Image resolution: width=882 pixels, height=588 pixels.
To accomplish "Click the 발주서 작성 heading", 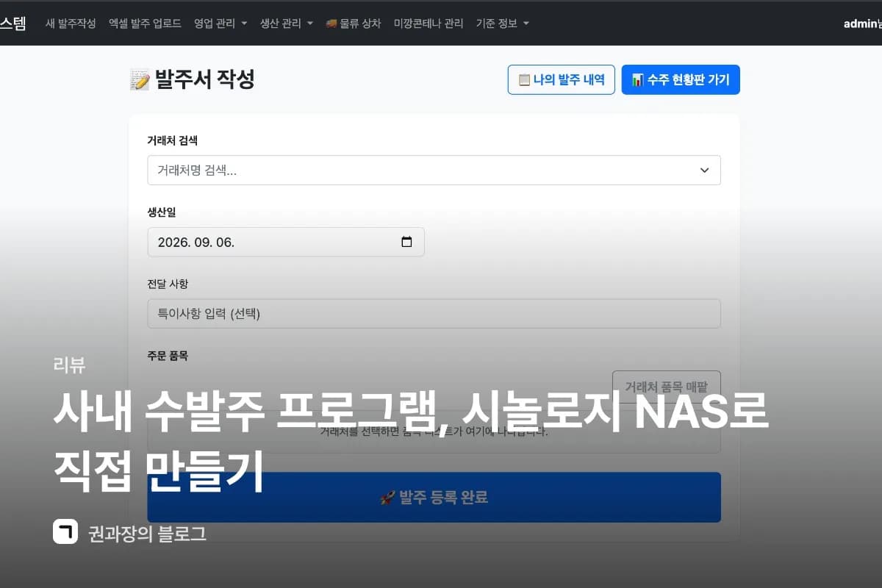I will (193, 79).
